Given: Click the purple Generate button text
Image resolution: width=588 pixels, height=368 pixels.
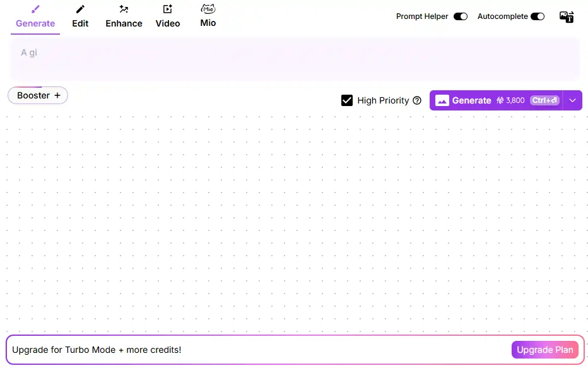Looking at the screenshot, I should click(x=471, y=100).
